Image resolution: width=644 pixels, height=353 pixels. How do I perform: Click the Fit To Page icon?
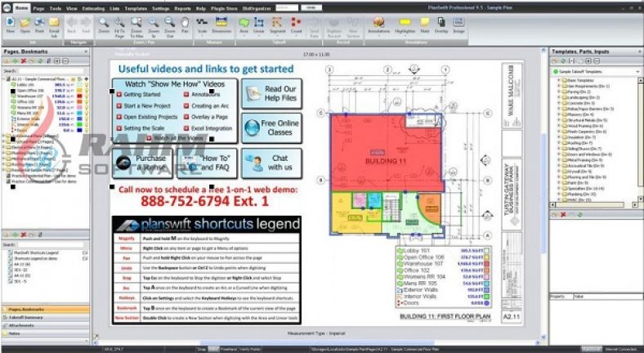coord(119,23)
